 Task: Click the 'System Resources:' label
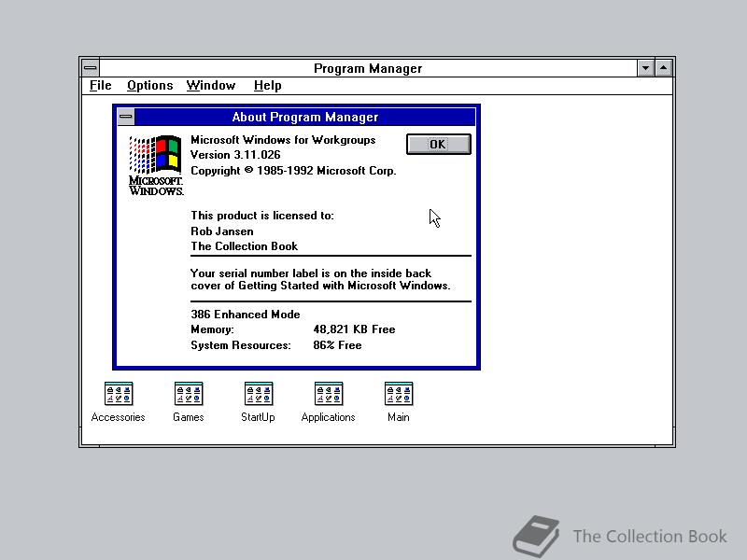(241, 345)
